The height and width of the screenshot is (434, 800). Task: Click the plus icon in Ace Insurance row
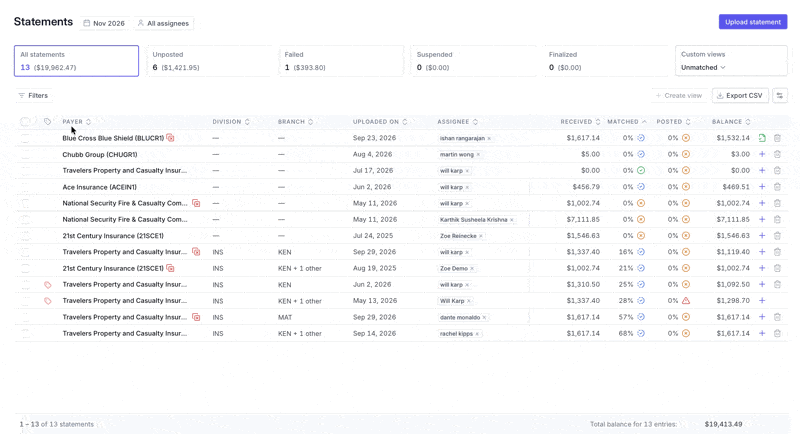point(762,187)
